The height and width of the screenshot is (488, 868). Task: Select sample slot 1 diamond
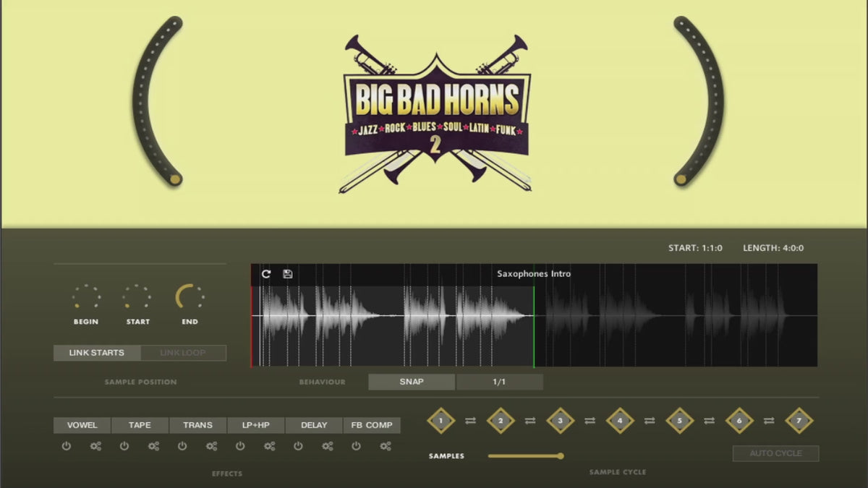click(441, 420)
